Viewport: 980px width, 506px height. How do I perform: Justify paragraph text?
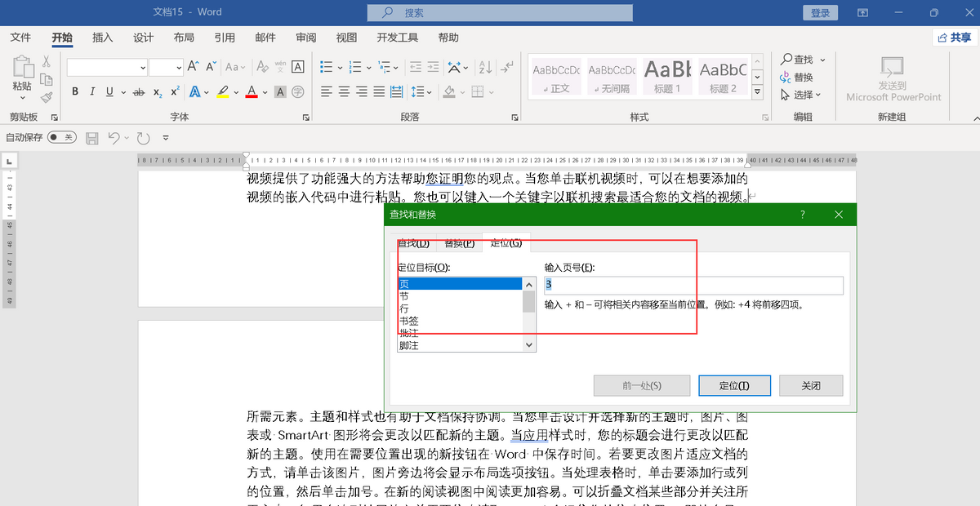pos(381,91)
